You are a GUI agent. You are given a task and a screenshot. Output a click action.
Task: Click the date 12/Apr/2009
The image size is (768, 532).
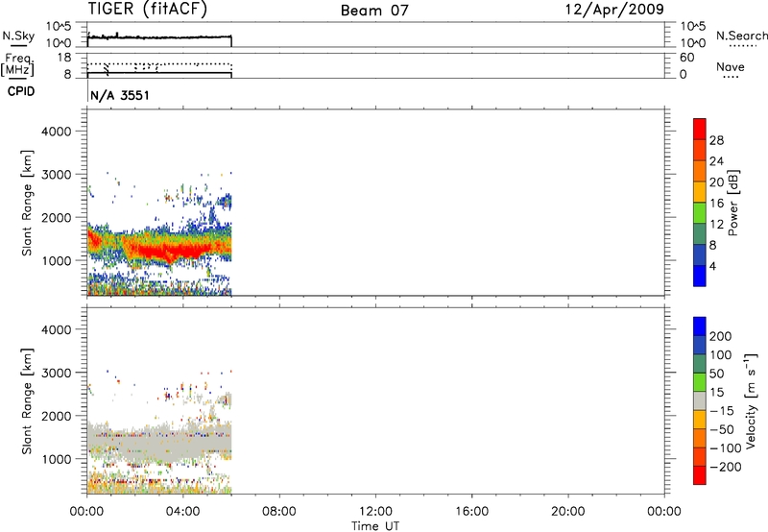[x=614, y=10]
